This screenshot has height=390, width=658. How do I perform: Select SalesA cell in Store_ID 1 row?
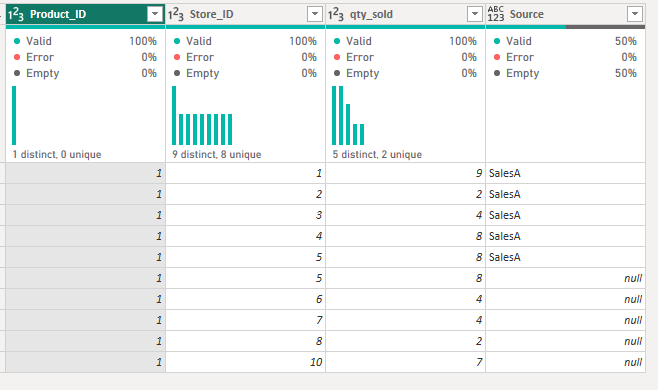tap(565, 173)
